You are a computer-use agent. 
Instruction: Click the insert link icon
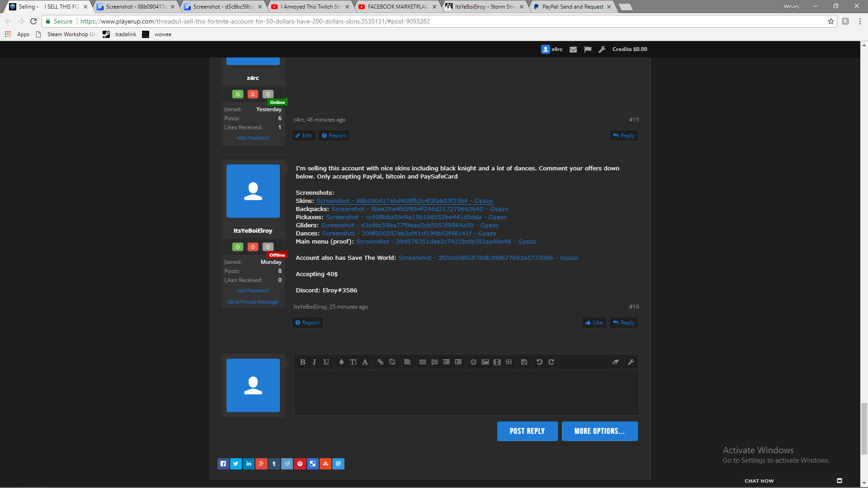coord(380,362)
